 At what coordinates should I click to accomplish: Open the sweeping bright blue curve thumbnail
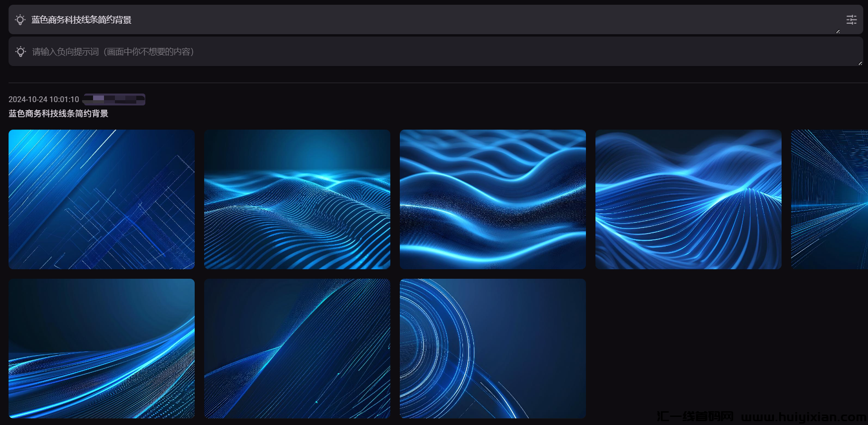pos(102,349)
